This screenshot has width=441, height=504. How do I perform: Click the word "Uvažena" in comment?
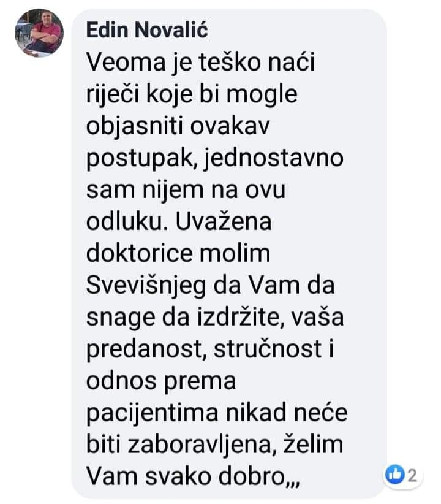tap(224, 221)
